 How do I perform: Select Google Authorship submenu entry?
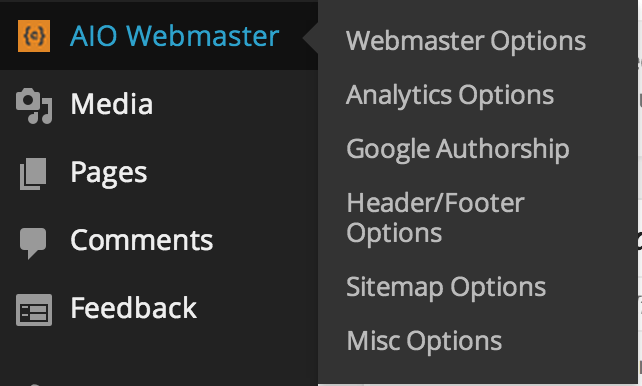[458, 149]
